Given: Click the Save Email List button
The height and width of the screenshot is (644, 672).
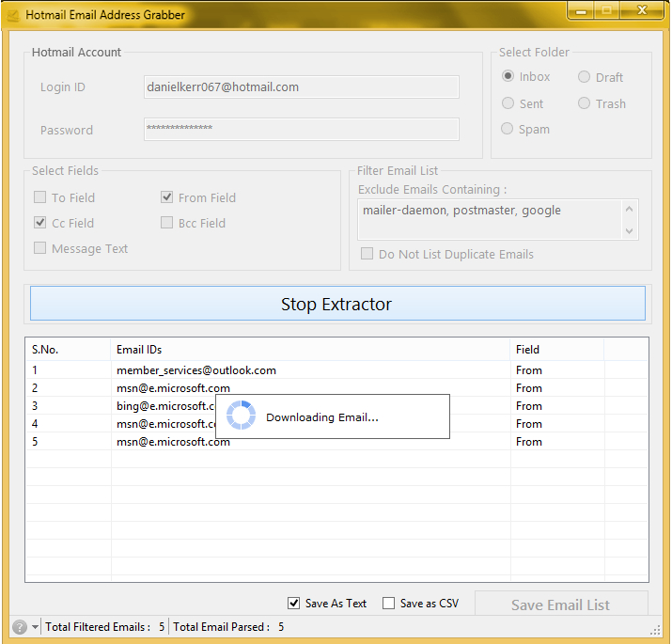Looking at the screenshot, I should pyautogui.click(x=560, y=605).
